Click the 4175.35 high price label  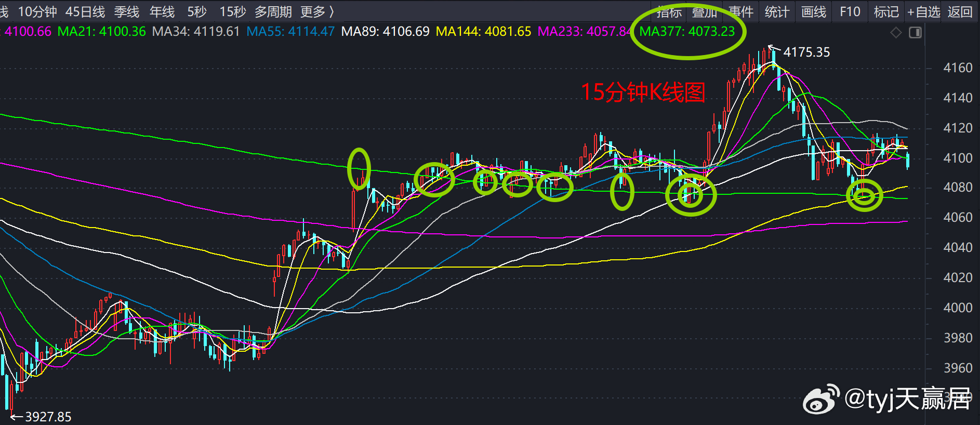tap(806, 52)
